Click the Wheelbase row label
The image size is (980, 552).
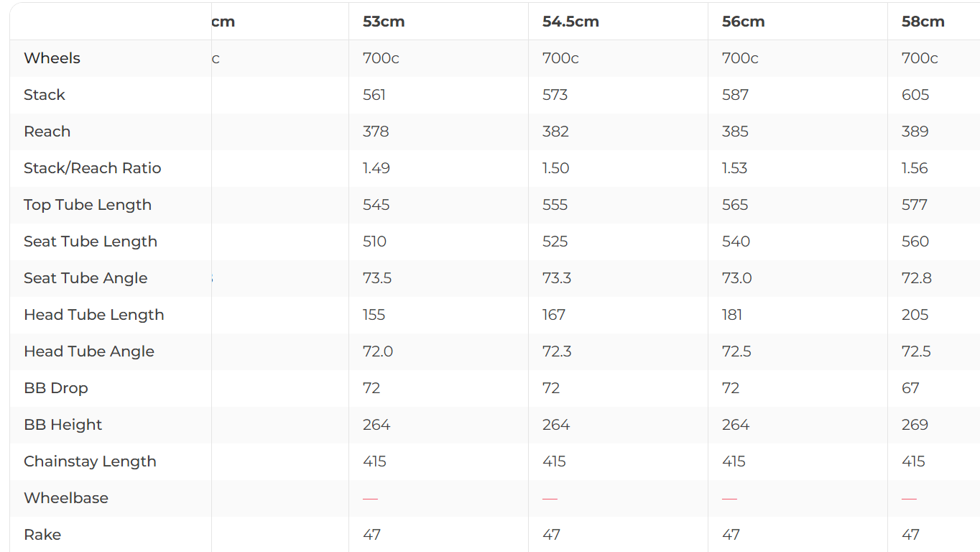[66, 498]
